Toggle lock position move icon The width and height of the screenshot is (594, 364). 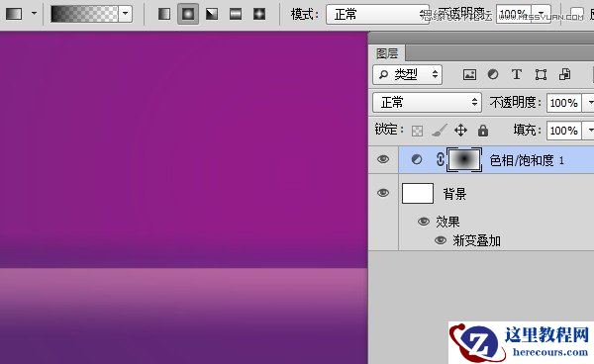(460, 131)
